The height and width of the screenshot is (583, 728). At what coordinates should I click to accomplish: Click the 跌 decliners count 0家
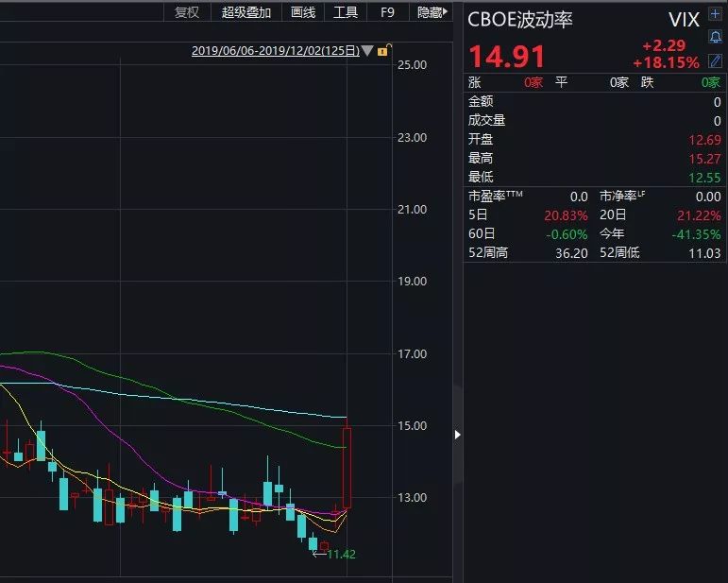point(711,83)
